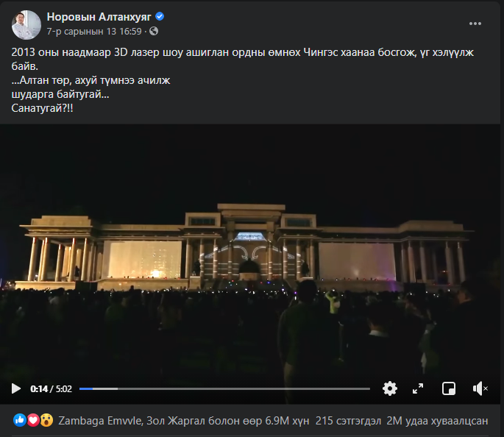
Task: Enable picture-in-picture mini player
Action: (x=448, y=388)
